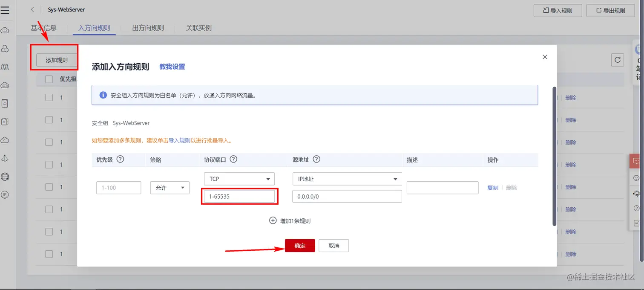Switch to the 出方向规则 tab
644x290 pixels.
[148, 28]
